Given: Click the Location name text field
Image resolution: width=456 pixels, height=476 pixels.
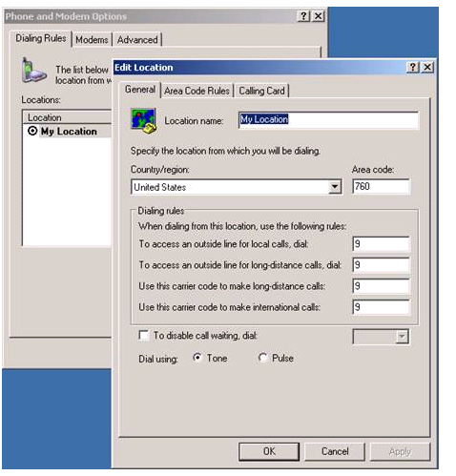Looking at the screenshot, I should (x=328, y=120).
